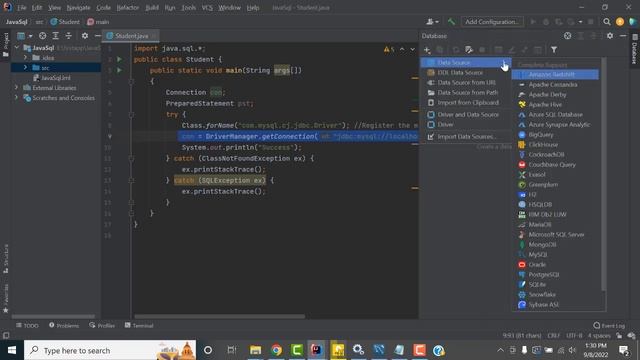Collapse all in Project panel toolbar
This screenshot has width=640, height=360.
pos(69,36)
